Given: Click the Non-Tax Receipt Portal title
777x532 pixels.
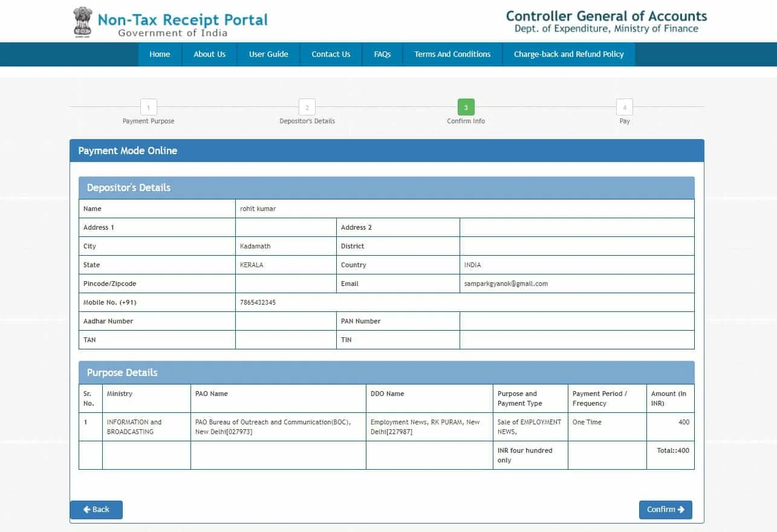Looking at the screenshot, I should point(183,19).
